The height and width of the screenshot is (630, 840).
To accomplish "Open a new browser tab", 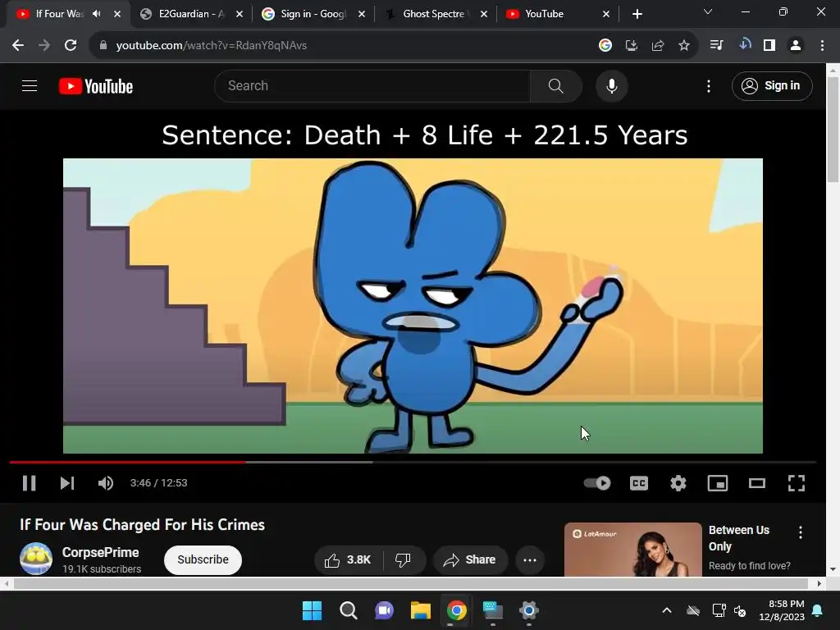I will [x=637, y=14].
